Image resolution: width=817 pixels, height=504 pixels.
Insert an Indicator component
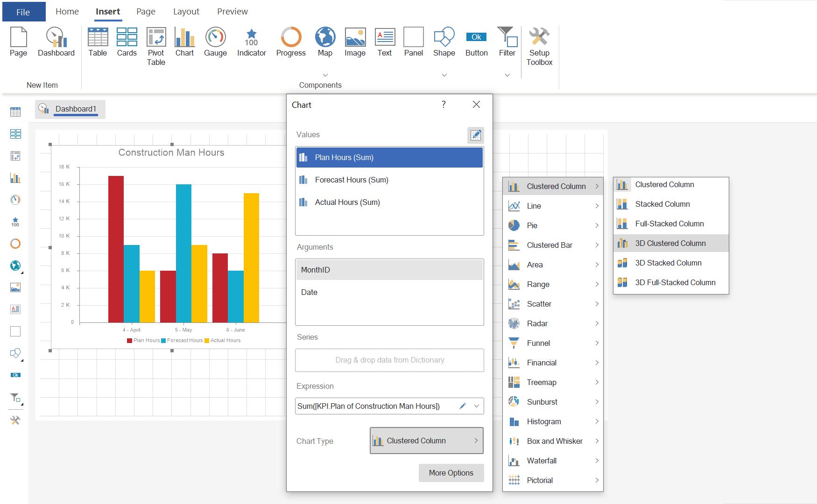tap(251, 42)
